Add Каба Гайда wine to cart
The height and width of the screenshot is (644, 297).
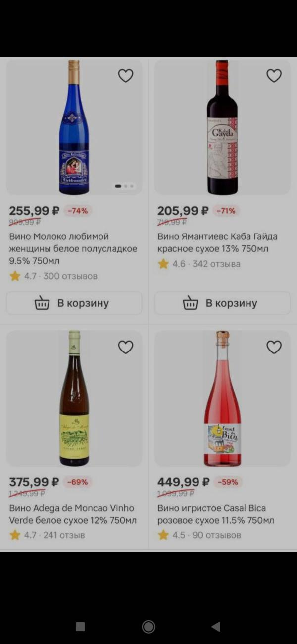(222, 303)
